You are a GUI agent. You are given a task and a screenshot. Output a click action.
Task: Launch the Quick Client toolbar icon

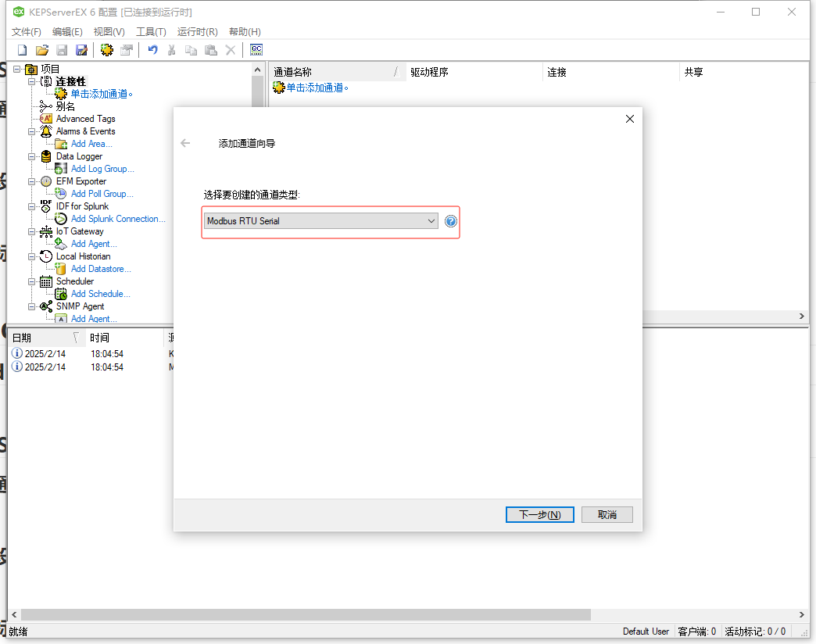pyautogui.click(x=256, y=50)
